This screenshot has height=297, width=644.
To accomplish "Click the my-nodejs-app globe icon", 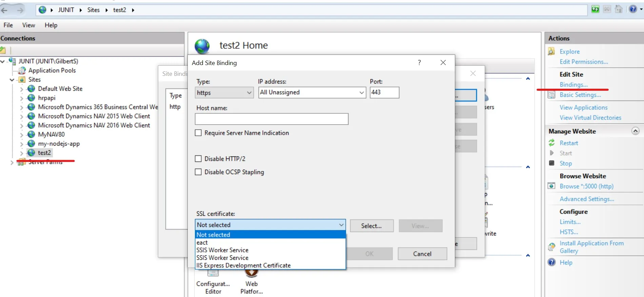I will (x=31, y=144).
